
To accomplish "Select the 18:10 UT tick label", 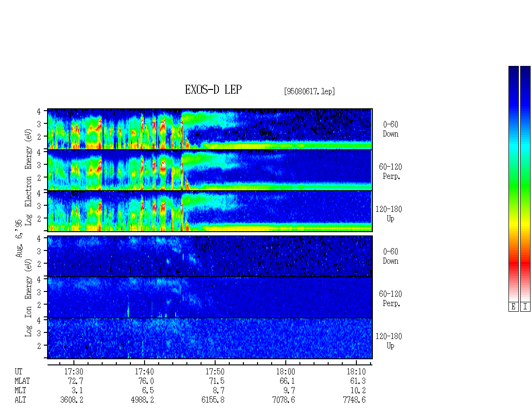I will (x=356, y=372).
